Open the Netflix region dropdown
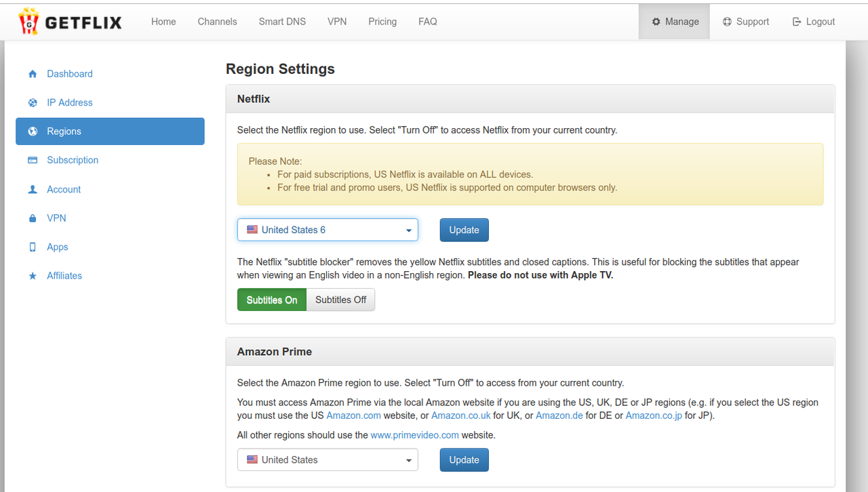868x492 pixels. pos(328,230)
